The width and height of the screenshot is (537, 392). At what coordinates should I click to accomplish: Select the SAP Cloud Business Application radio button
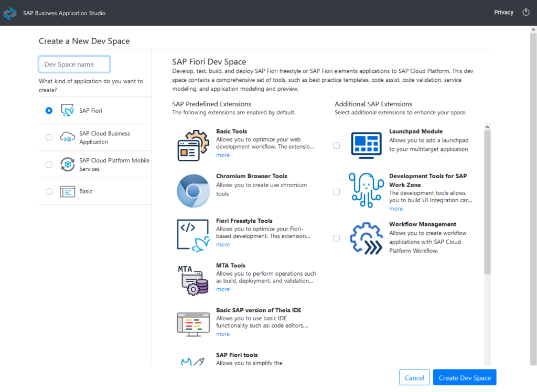49,137
